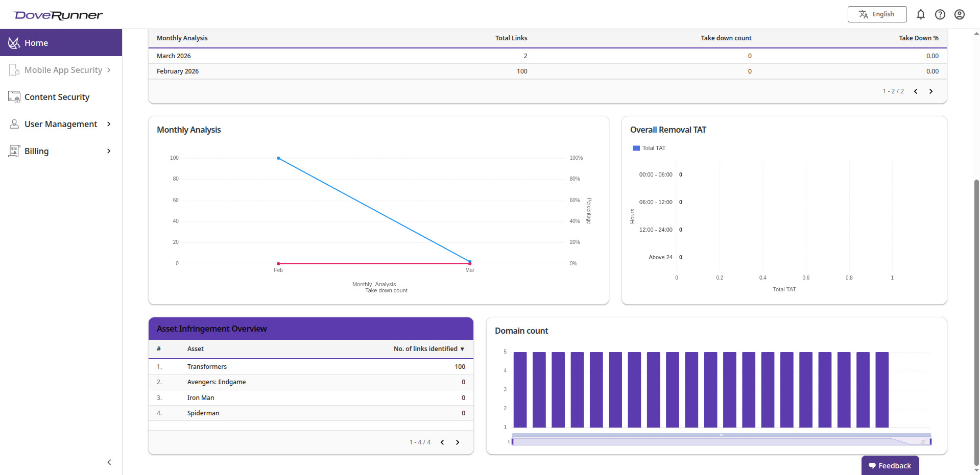Expand the User Management menu chevron
Image resolution: width=980 pixels, height=475 pixels.
tap(109, 124)
